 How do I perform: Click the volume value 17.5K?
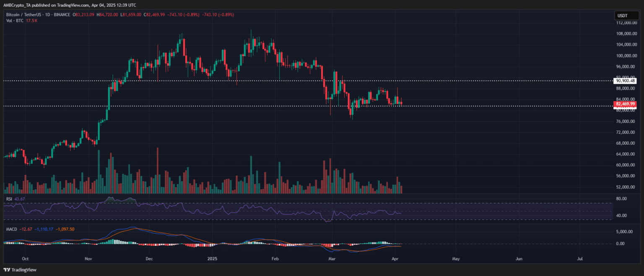pyautogui.click(x=32, y=21)
